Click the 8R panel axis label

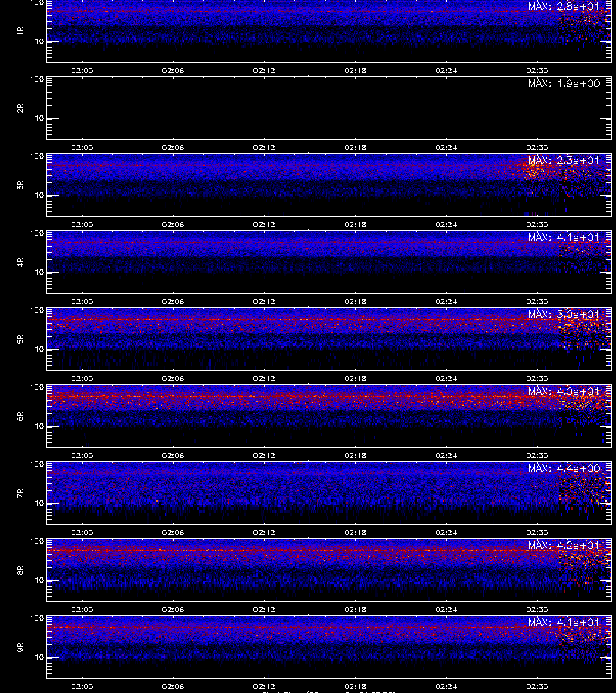coord(20,570)
